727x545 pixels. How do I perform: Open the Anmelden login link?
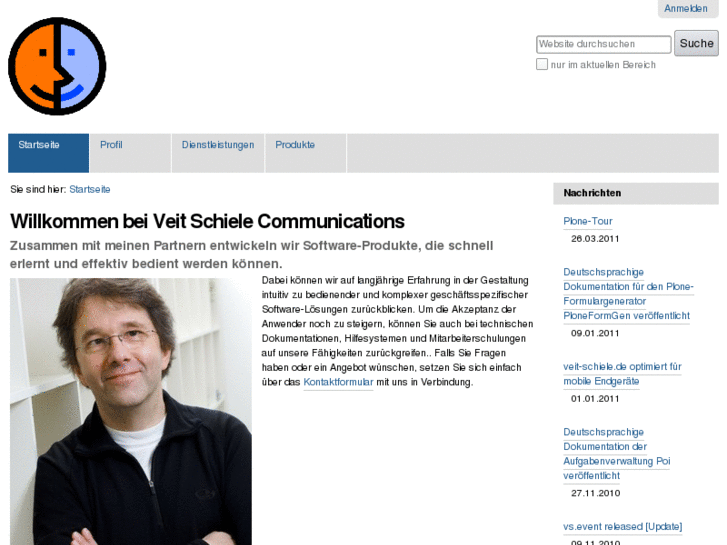pos(686,8)
